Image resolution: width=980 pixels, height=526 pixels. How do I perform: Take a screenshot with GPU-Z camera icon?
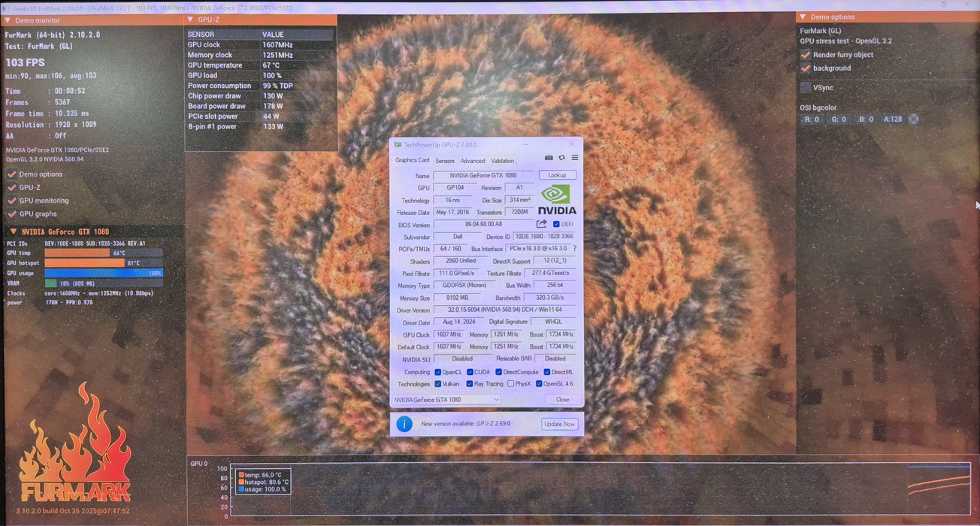click(x=549, y=158)
